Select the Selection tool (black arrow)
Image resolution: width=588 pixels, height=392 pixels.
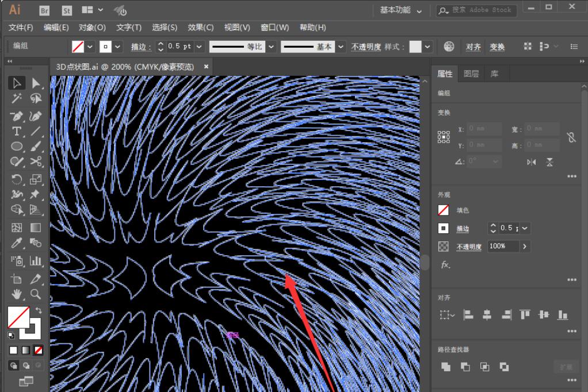click(x=17, y=83)
